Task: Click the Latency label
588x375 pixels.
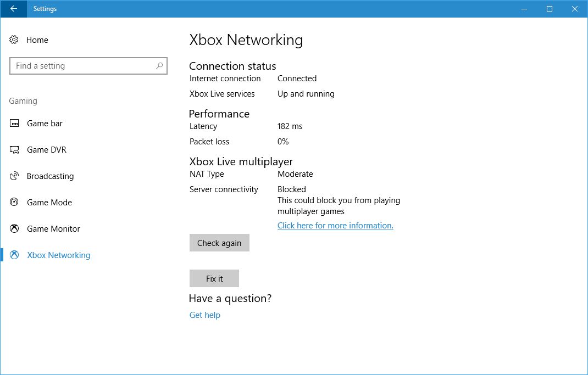Action: click(203, 126)
